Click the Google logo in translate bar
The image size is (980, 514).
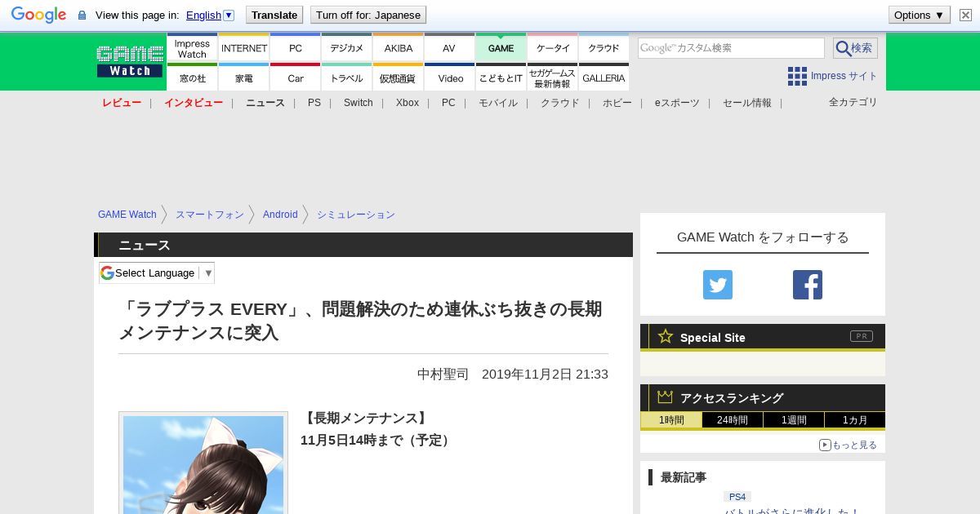38,15
